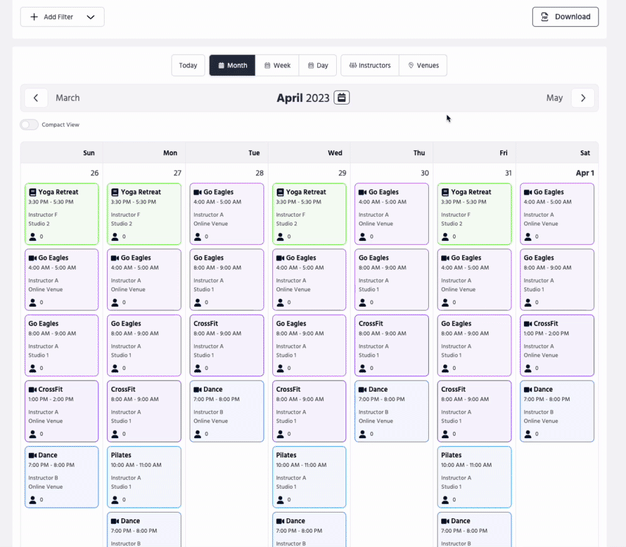Click the video icon on Thursday Dance event
This screenshot has height=547, width=626.
pyautogui.click(x=362, y=390)
